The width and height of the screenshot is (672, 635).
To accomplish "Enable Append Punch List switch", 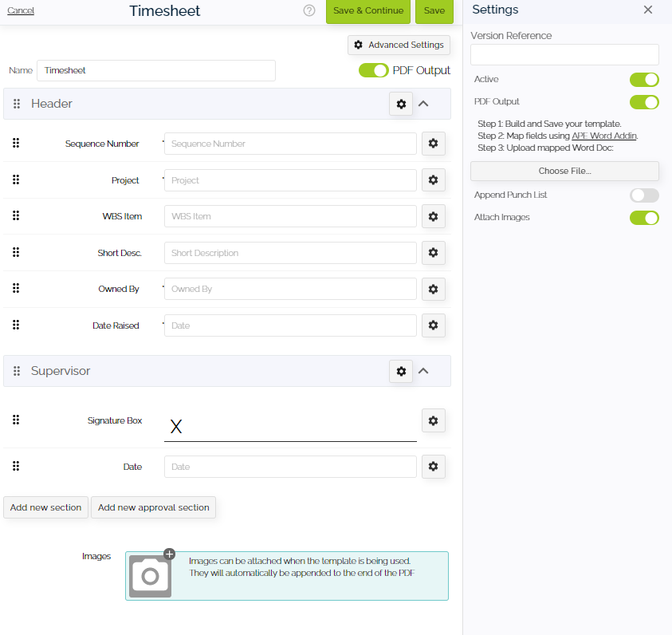I will click(x=644, y=195).
